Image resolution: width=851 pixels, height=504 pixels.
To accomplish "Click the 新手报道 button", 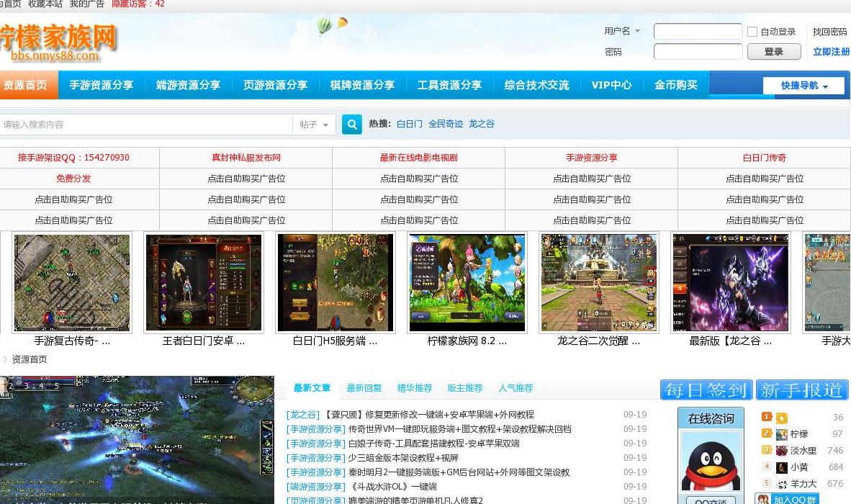I will [x=801, y=390].
